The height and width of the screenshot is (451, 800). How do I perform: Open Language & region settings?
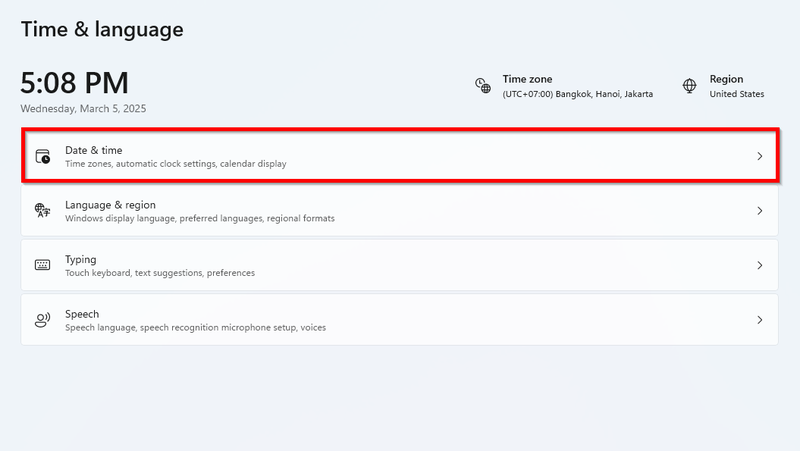399,211
